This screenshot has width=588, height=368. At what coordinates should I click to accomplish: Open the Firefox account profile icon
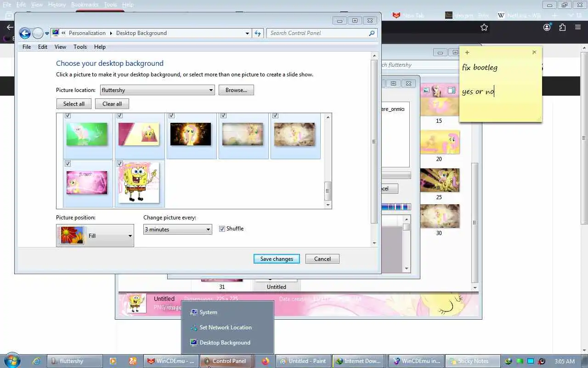547,28
